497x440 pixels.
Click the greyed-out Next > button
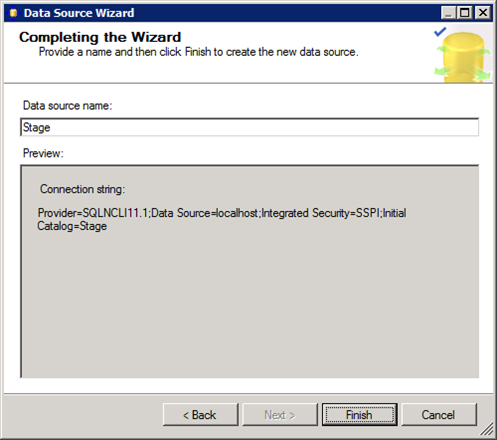pos(280,415)
